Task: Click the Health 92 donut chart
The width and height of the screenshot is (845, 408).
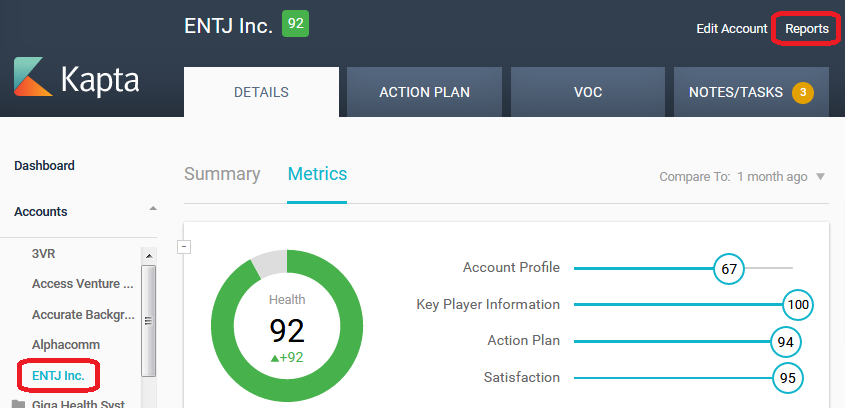Action: click(287, 326)
